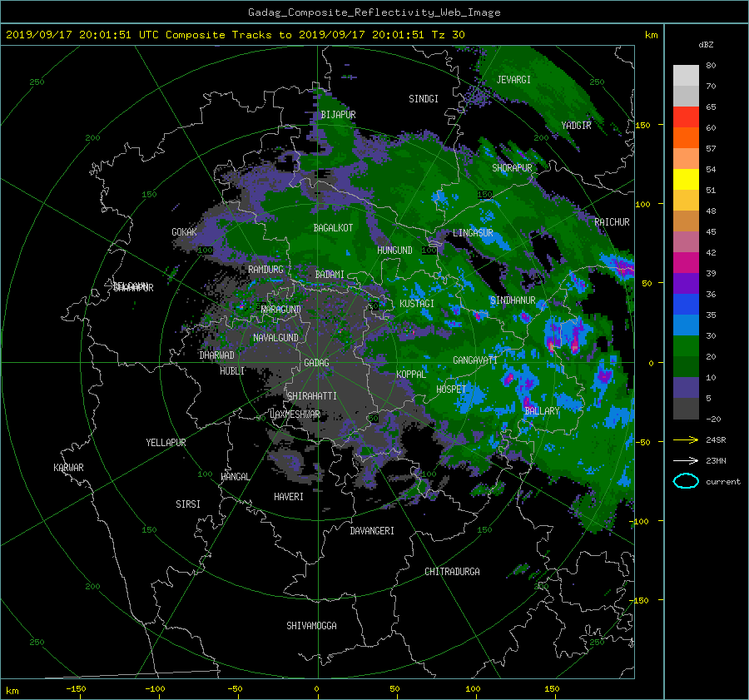Click the 'KUSTAGI' place label
This screenshot has width=749, height=700.
pyautogui.click(x=417, y=304)
